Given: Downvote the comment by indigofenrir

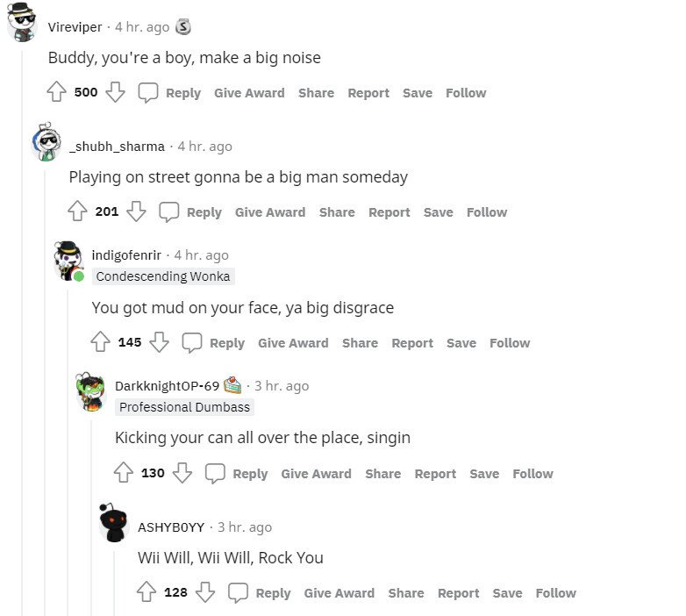Looking at the screenshot, I should [x=160, y=342].
